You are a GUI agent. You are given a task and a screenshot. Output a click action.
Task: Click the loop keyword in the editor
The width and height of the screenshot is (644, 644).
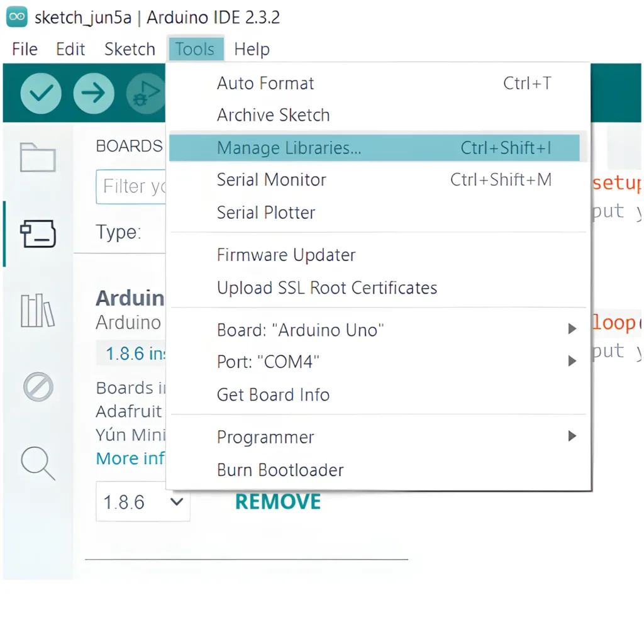[614, 323]
